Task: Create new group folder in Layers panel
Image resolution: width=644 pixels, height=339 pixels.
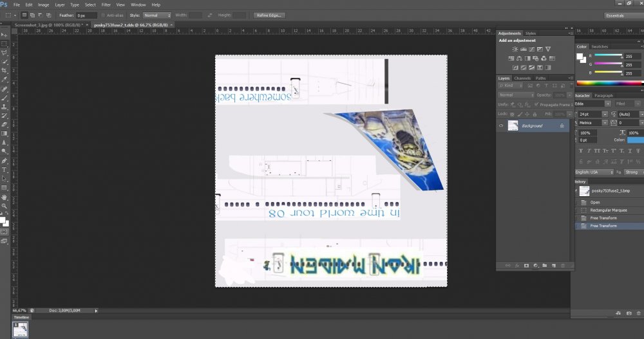Action: tap(545, 266)
